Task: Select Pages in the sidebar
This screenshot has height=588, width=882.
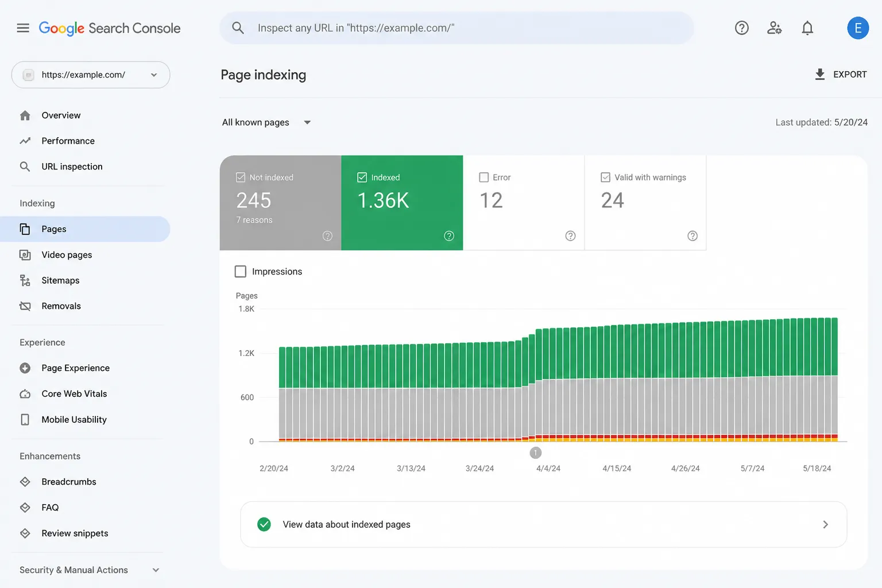Action: tap(85, 229)
